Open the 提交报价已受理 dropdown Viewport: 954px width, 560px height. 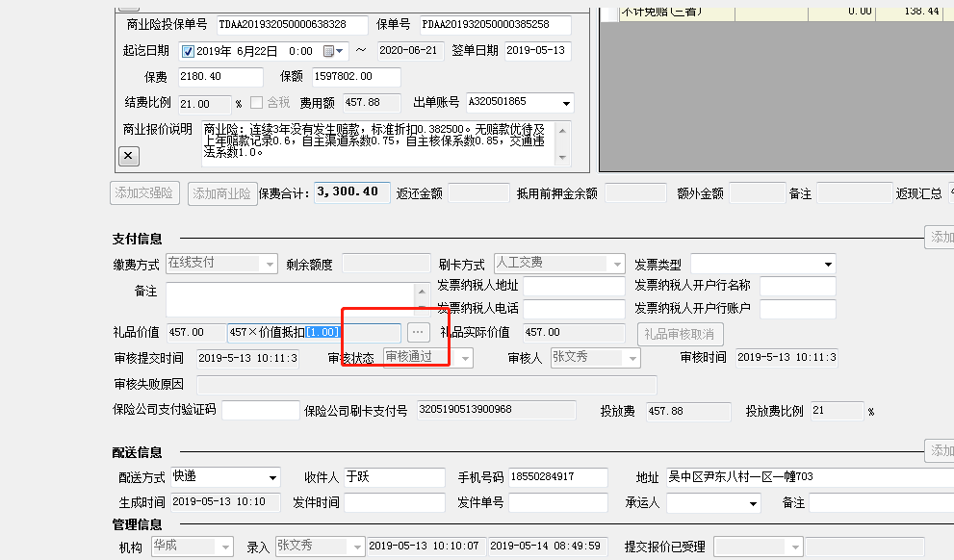pyautogui.click(x=795, y=547)
